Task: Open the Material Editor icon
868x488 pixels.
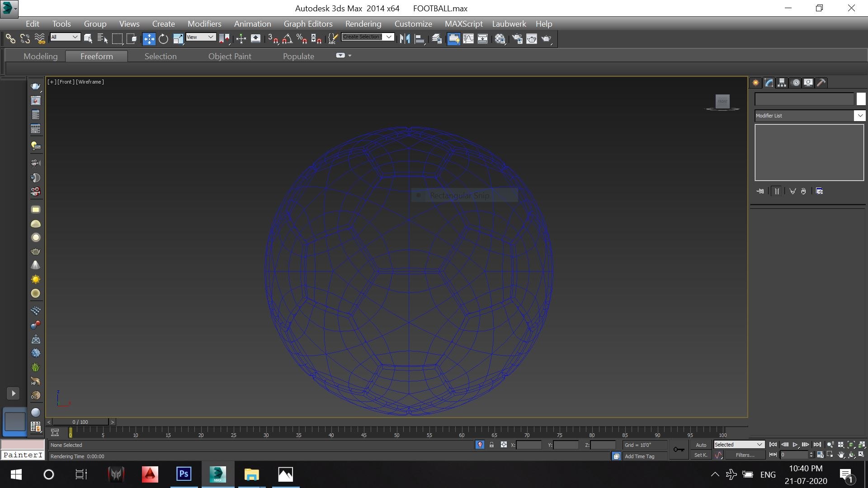Action: click(x=500, y=39)
